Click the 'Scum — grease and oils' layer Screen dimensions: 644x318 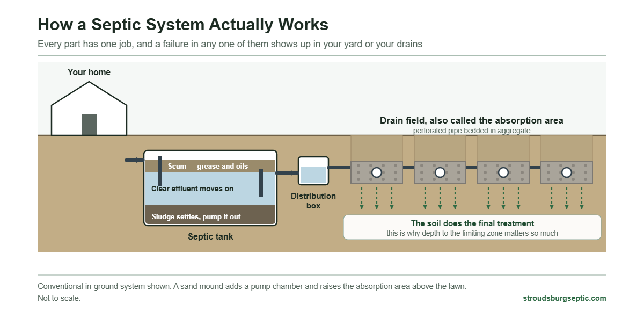pos(210,166)
